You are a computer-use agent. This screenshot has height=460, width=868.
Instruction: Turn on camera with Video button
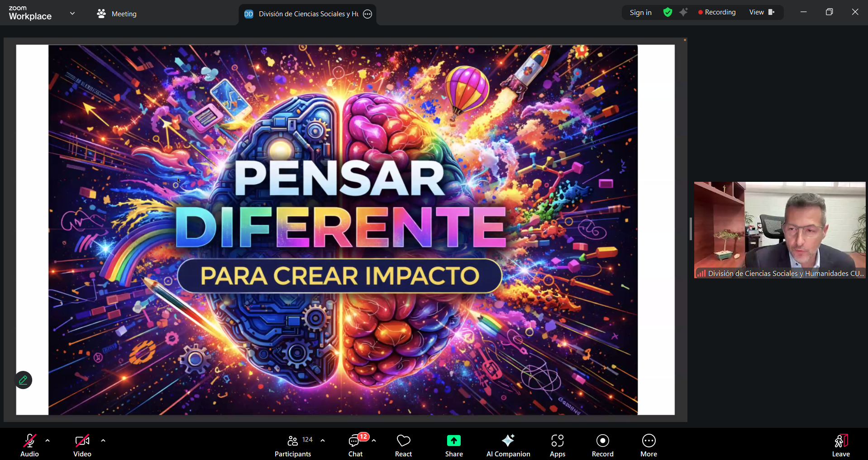coord(82,446)
